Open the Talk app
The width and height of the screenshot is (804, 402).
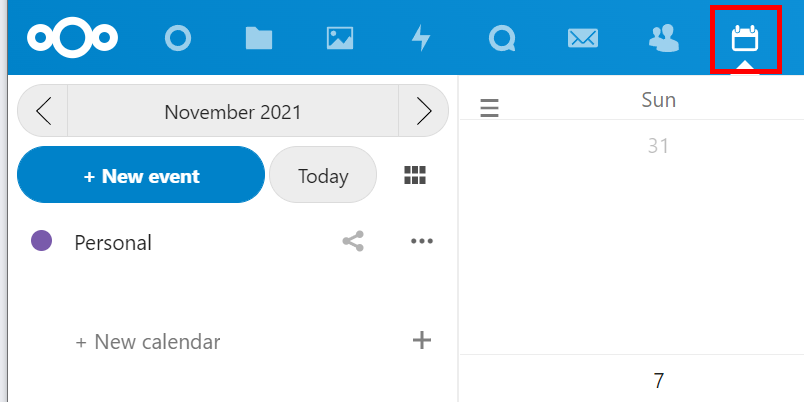click(501, 39)
